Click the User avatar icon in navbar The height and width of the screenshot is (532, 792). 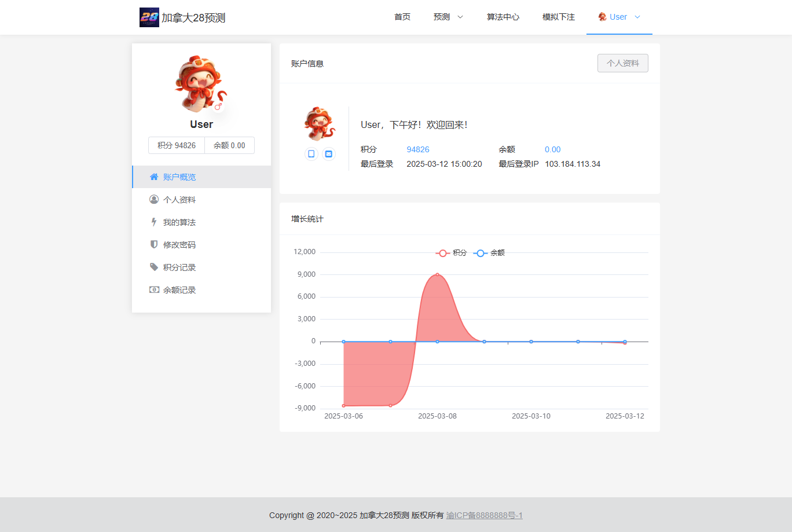pyautogui.click(x=603, y=17)
